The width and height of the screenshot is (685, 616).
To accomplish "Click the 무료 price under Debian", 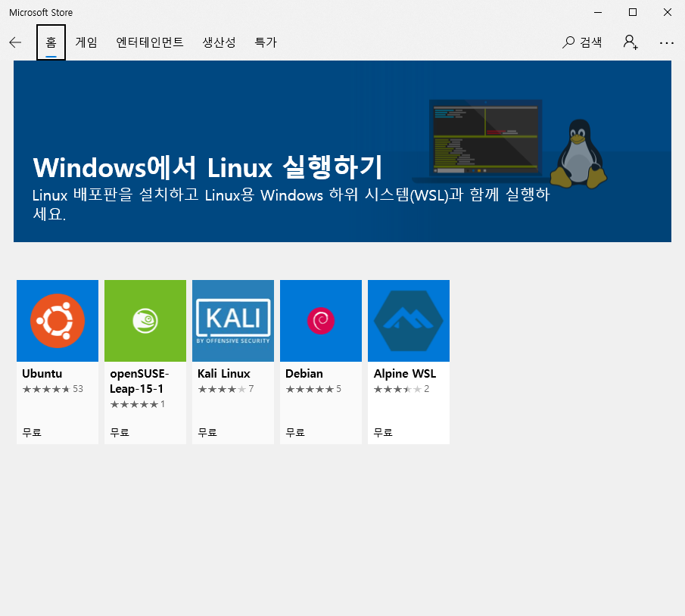I will coord(295,433).
